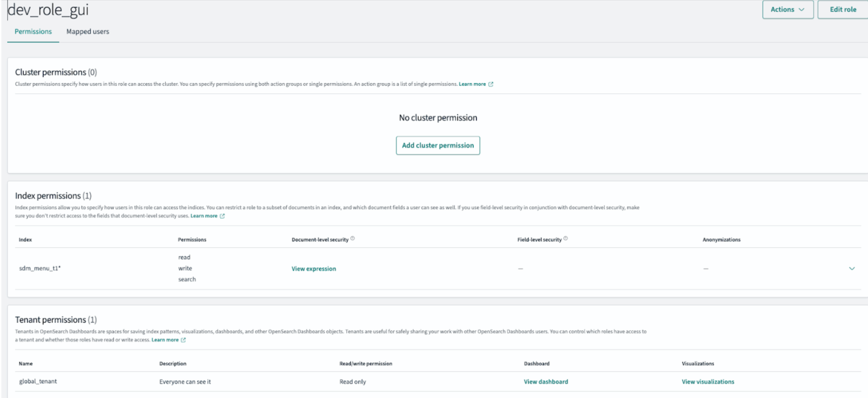The width and height of the screenshot is (868, 398).
Task: Open Learn more link under Tenant permissions
Action: pyautogui.click(x=165, y=340)
